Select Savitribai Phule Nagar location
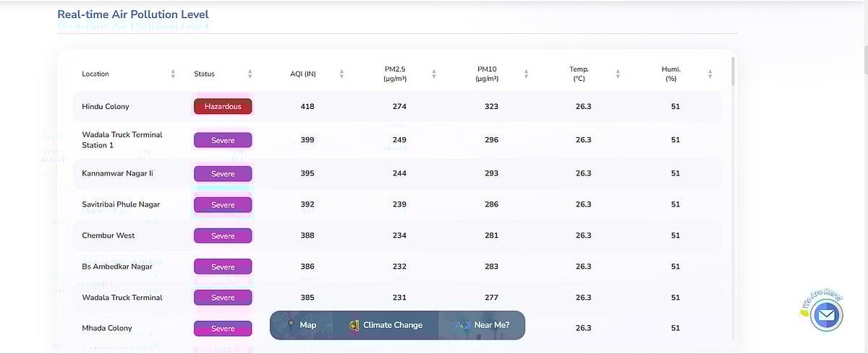 click(x=121, y=204)
